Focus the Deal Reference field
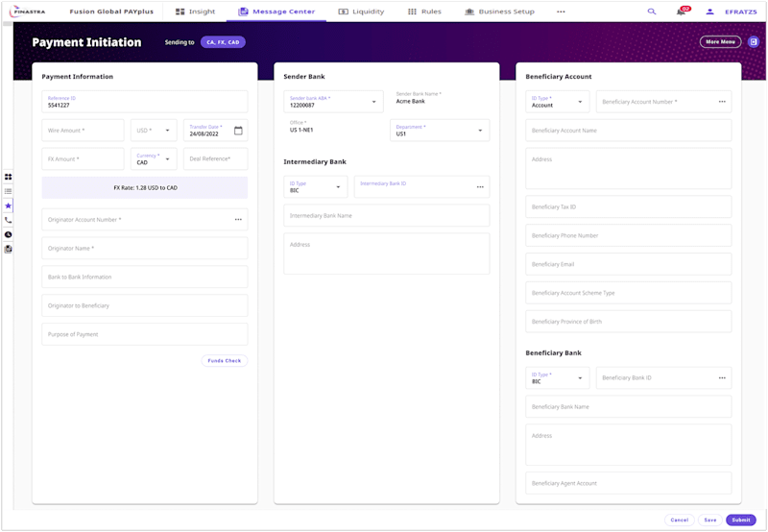Image resolution: width=768 pixels, height=532 pixels. point(215,158)
